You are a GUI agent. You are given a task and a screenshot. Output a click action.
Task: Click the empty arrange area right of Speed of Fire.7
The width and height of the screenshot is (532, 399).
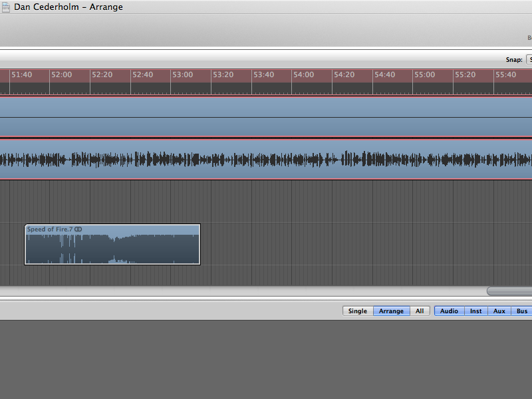(332, 245)
